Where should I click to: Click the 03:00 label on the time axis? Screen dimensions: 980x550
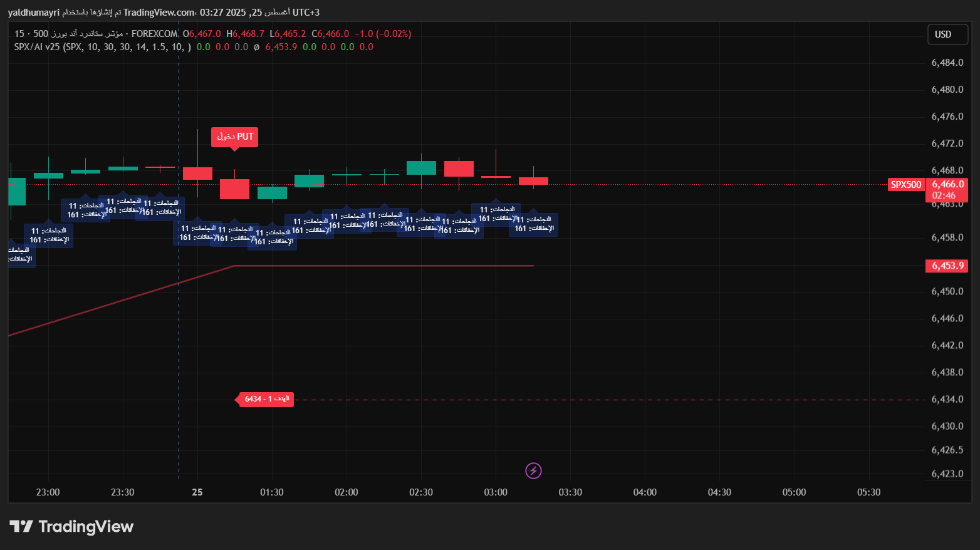click(x=496, y=492)
